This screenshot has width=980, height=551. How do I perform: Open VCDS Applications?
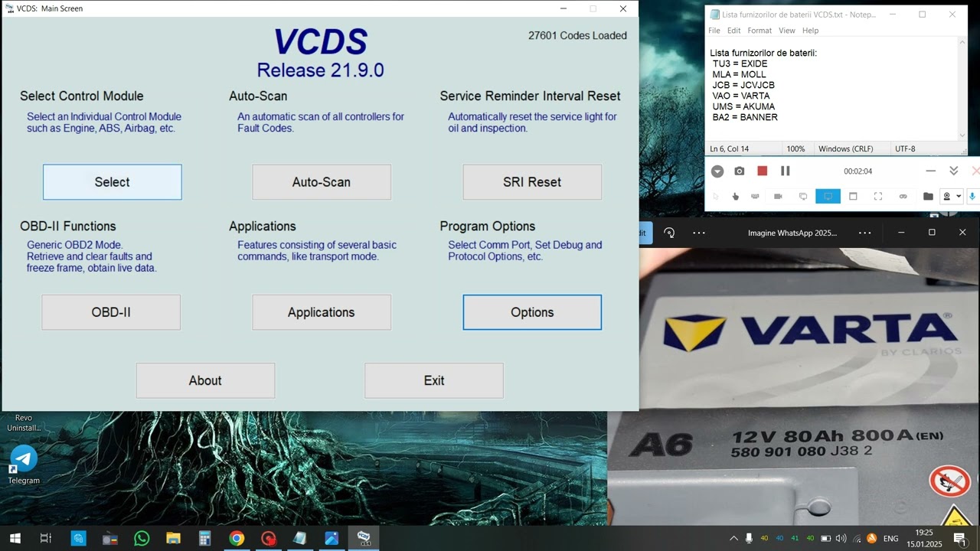322,312
